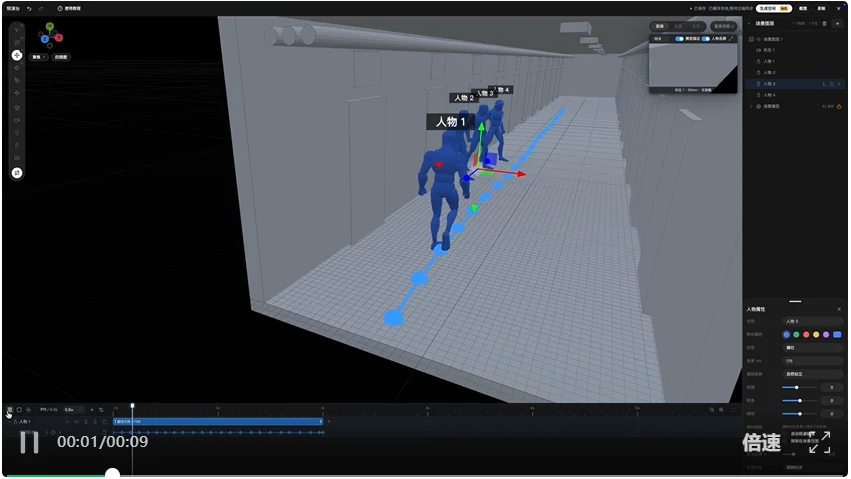Toggle visibility eye of scene layer 1
The height and width of the screenshot is (479, 851).
tap(759, 40)
